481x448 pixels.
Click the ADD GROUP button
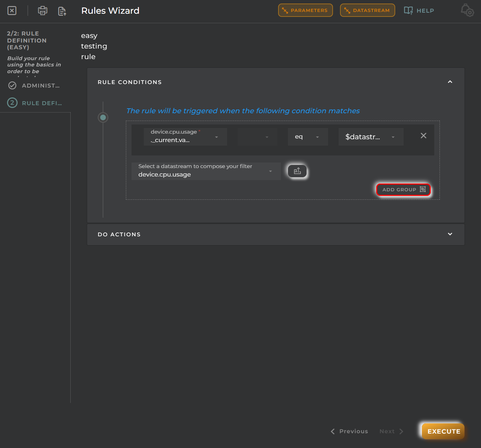pyautogui.click(x=403, y=190)
